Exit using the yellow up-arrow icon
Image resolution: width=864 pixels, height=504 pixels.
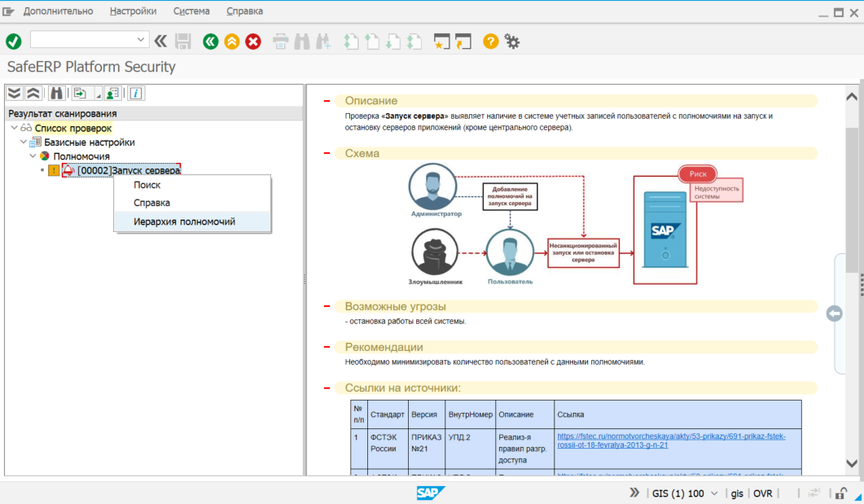(x=232, y=42)
